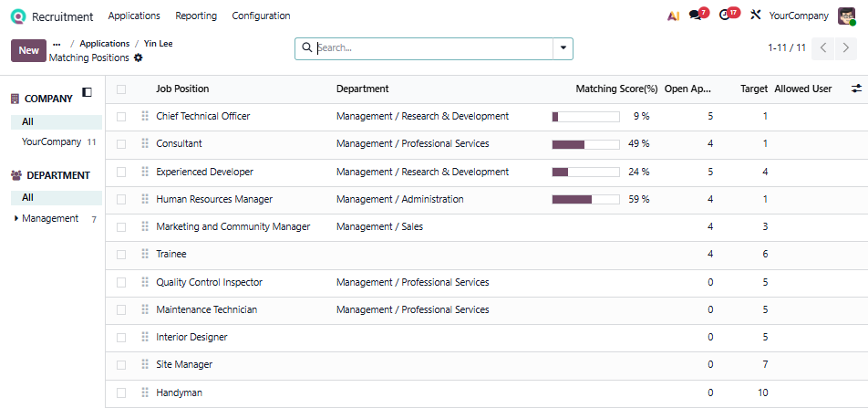Open the AI assistant icon
This screenshot has width=868, height=408.
pyautogui.click(x=673, y=16)
